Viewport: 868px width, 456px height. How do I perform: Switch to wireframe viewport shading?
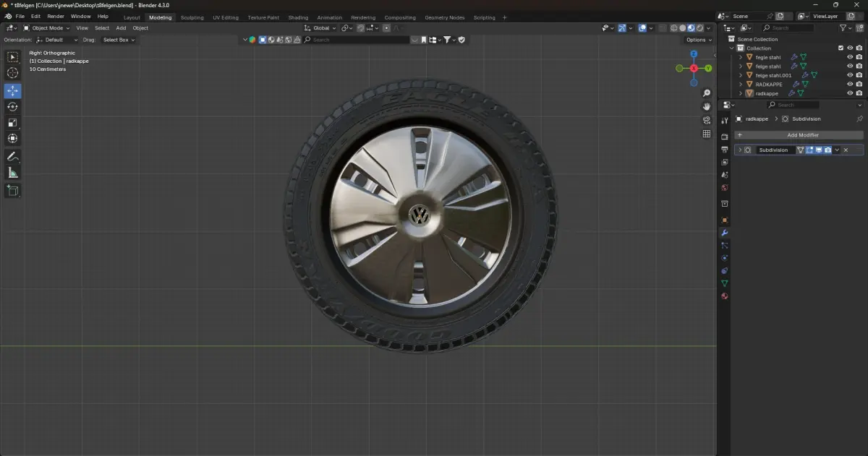(674, 28)
